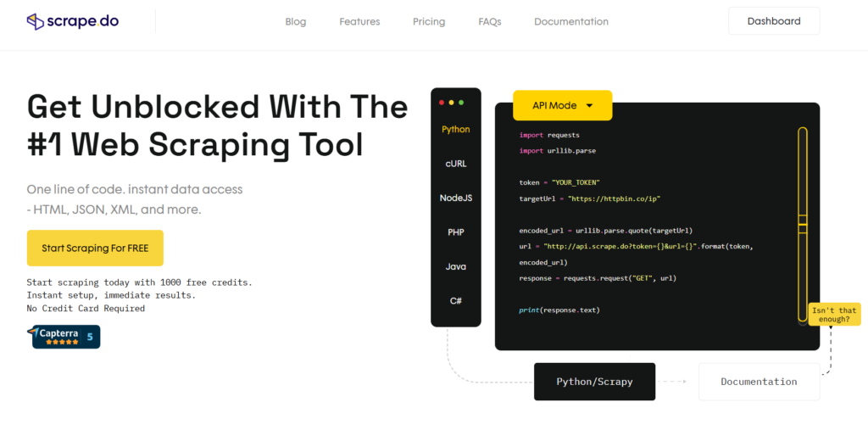Viewport: 868px width, 430px height.
Task: Expand the API Mode dropdown
Action: point(561,106)
